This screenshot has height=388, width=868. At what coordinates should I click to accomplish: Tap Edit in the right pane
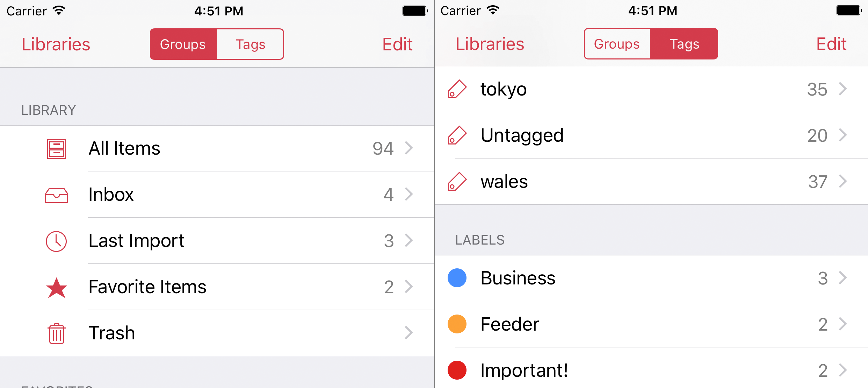[831, 44]
